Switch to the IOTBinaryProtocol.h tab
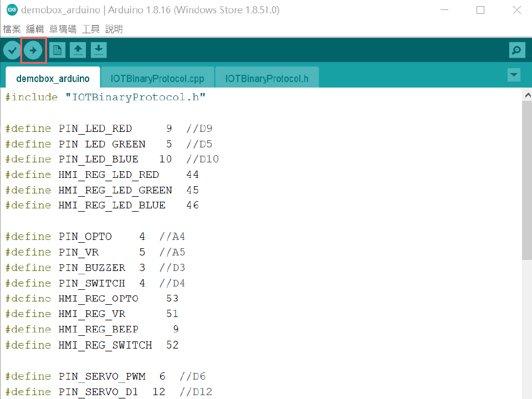 click(267, 78)
